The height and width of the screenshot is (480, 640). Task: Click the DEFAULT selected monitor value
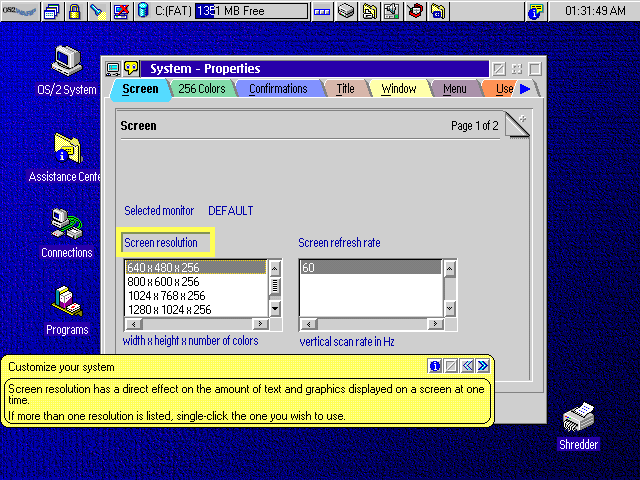[x=231, y=211]
